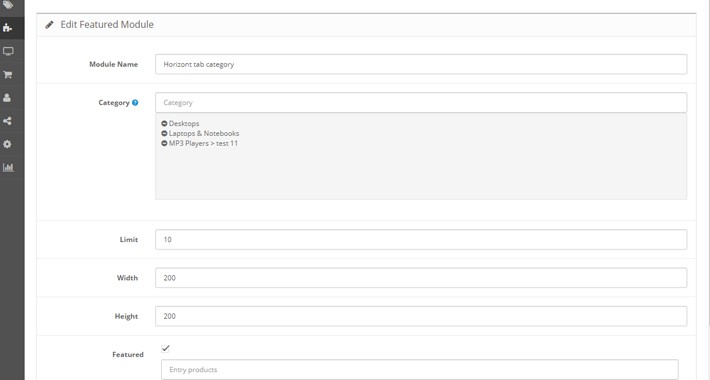Image resolution: width=710 pixels, height=380 pixels.
Task: Open the Extensions puzzle icon in sidebar
Action: (x=8, y=28)
